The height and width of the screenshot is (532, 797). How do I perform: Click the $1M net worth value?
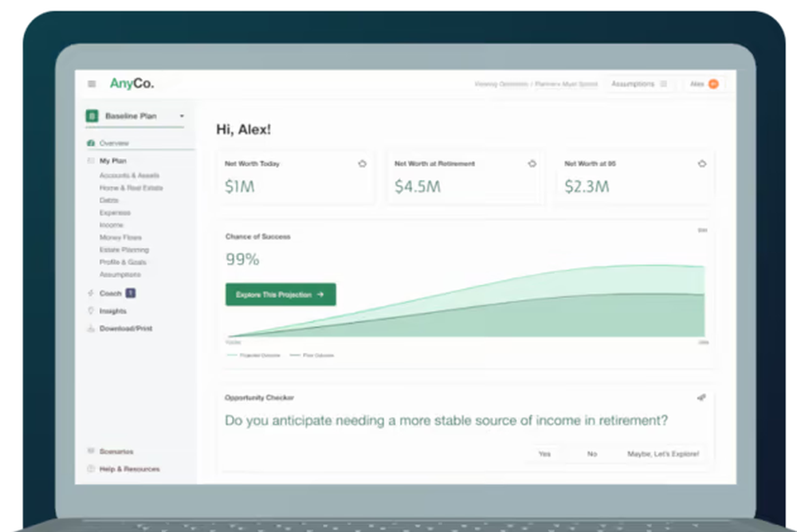click(x=240, y=186)
